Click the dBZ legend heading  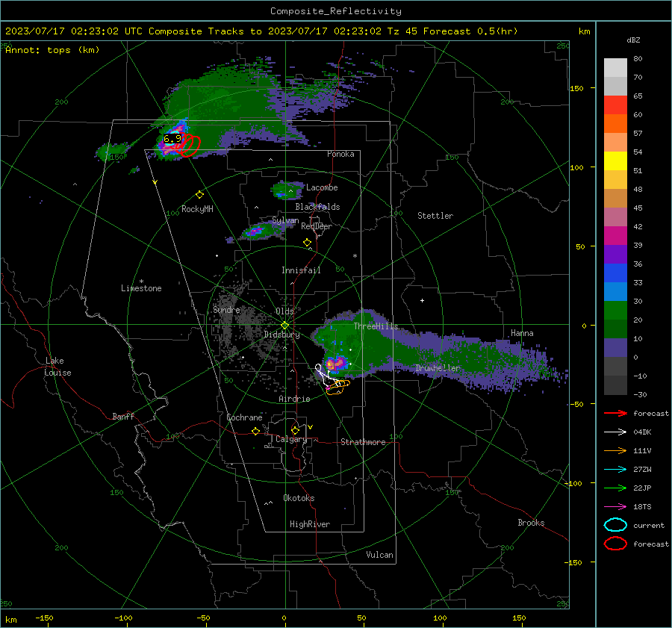tap(633, 40)
